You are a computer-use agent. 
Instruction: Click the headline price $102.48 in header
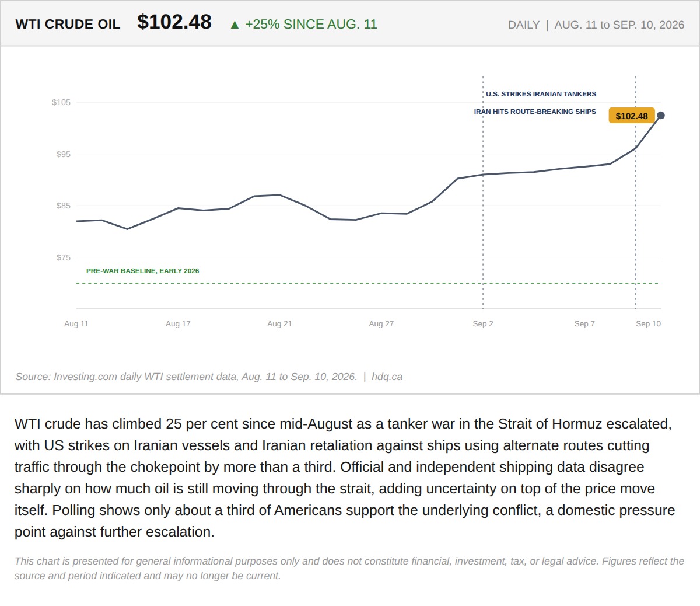coord(174,22)
